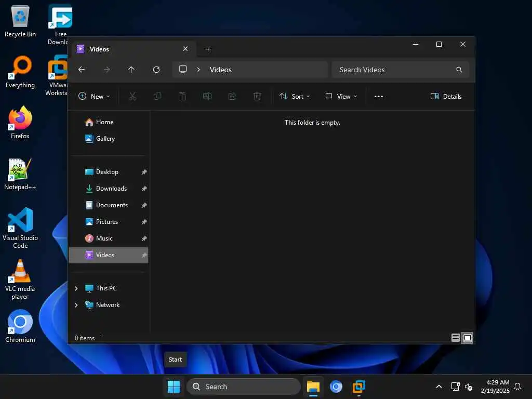Close the Videos tab
This screenshot has height=399, width=532.
click(x=185, y=49)
